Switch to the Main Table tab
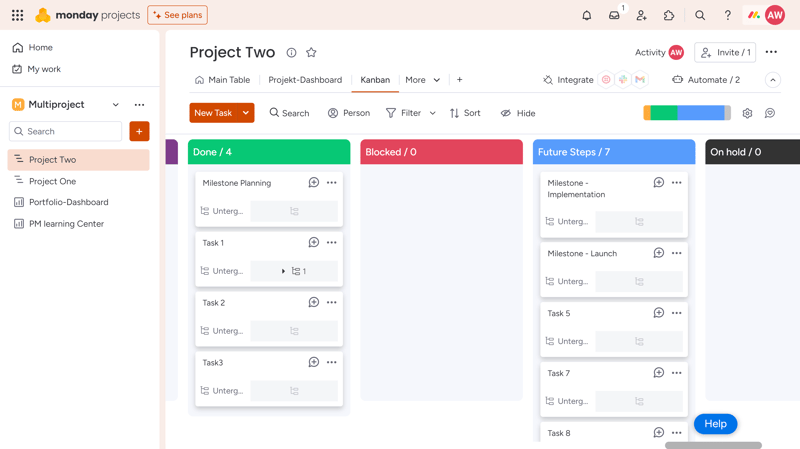 coord(222,80)
